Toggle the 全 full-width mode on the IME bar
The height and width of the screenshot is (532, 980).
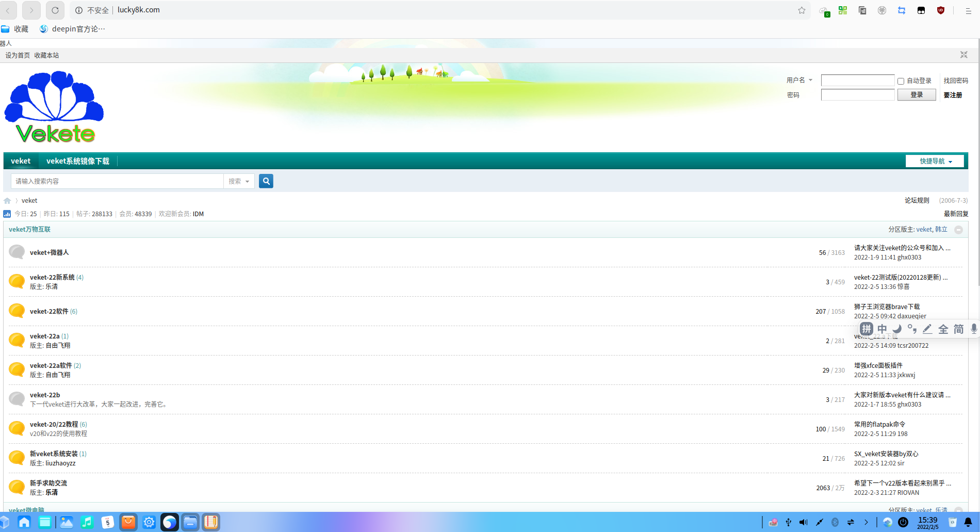[x=943, y=329]
